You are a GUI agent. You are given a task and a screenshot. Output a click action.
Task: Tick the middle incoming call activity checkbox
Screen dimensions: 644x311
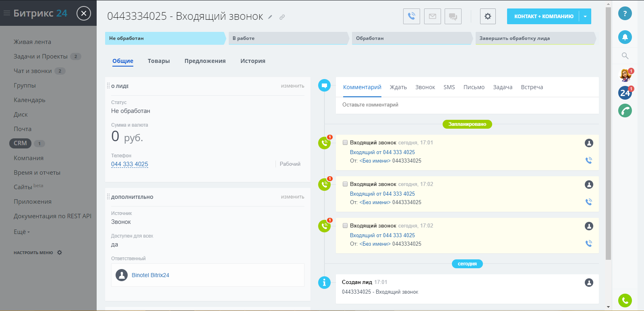pos(345,184)
